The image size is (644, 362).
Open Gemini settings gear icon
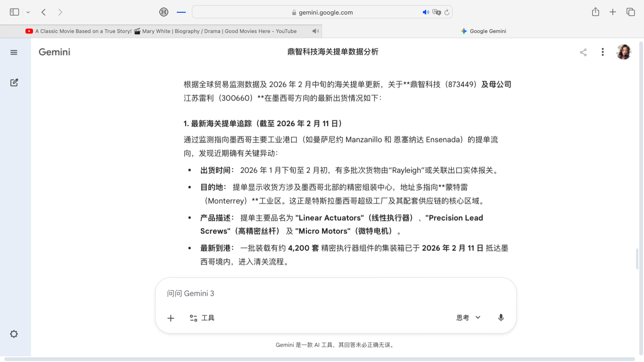click(x=14, y=334)
